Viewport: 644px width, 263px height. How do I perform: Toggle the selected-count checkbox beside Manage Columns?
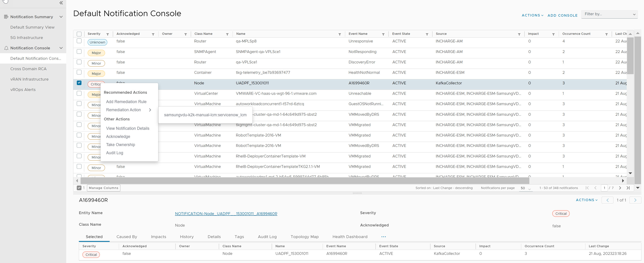79,188
